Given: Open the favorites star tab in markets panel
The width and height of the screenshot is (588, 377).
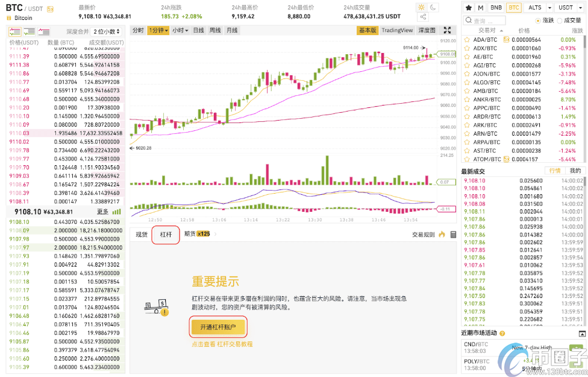Looking at the screenshot, I should [x=468, y=7].
